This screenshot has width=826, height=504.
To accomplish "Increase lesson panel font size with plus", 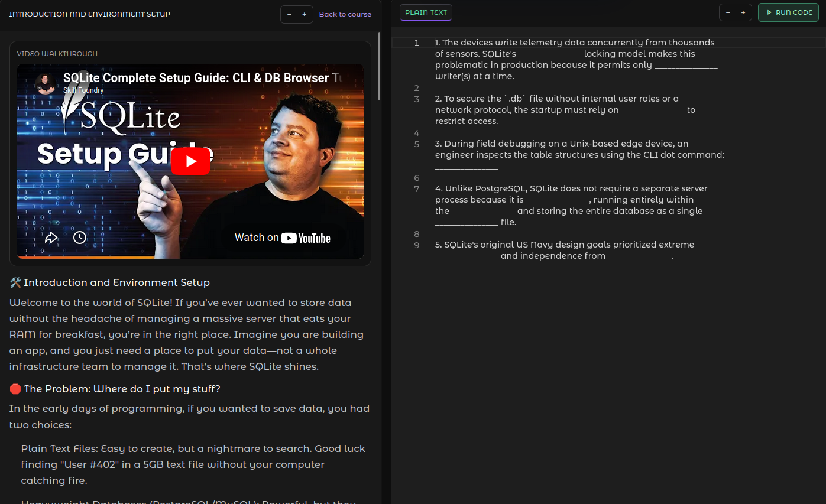I will tap(305, 14).
